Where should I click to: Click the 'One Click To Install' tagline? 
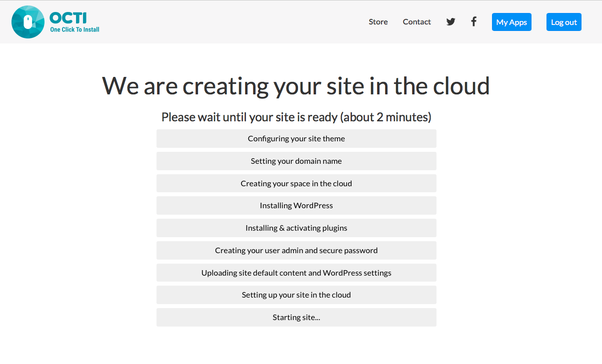click(x=74, y=29)
